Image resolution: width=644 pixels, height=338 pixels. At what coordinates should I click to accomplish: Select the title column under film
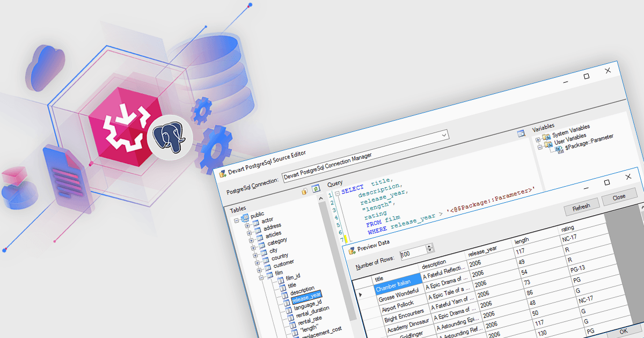292,285
